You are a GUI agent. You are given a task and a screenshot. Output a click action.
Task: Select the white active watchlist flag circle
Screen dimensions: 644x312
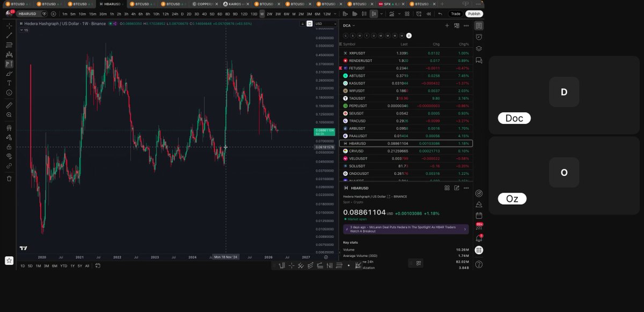click(409, 35)
